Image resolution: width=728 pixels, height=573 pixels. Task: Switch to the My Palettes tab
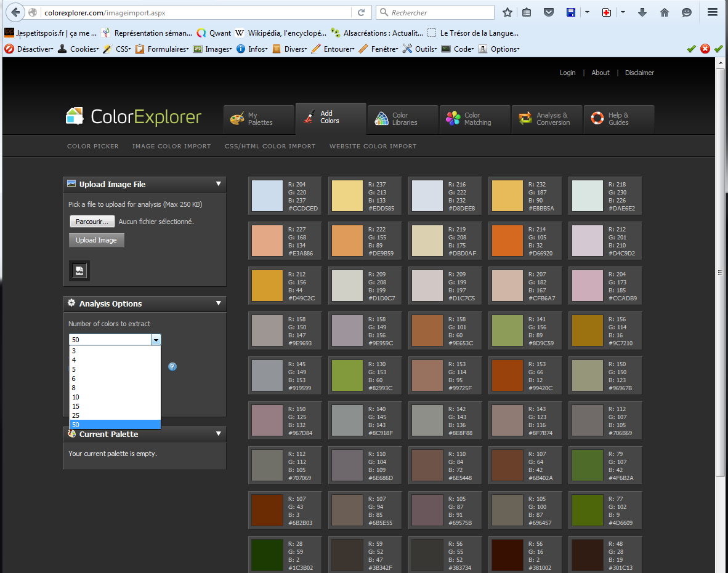[x=259, y=119]
